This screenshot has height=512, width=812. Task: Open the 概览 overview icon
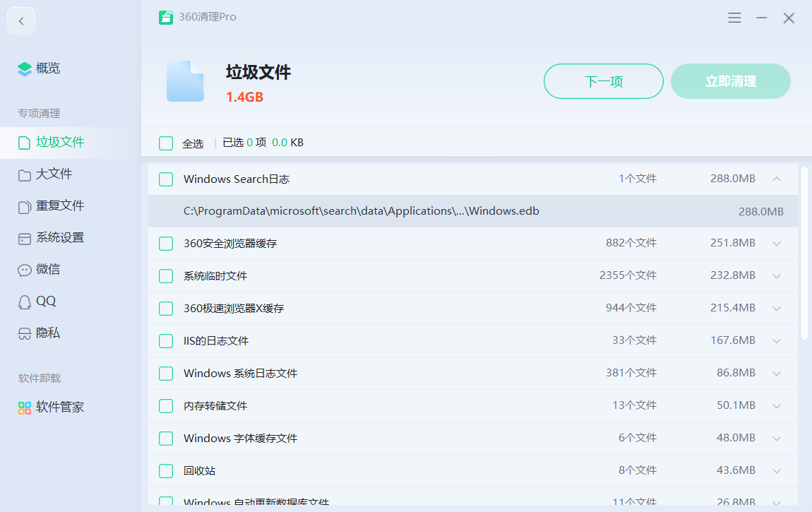pyautogui.click(x=25, y=69)
